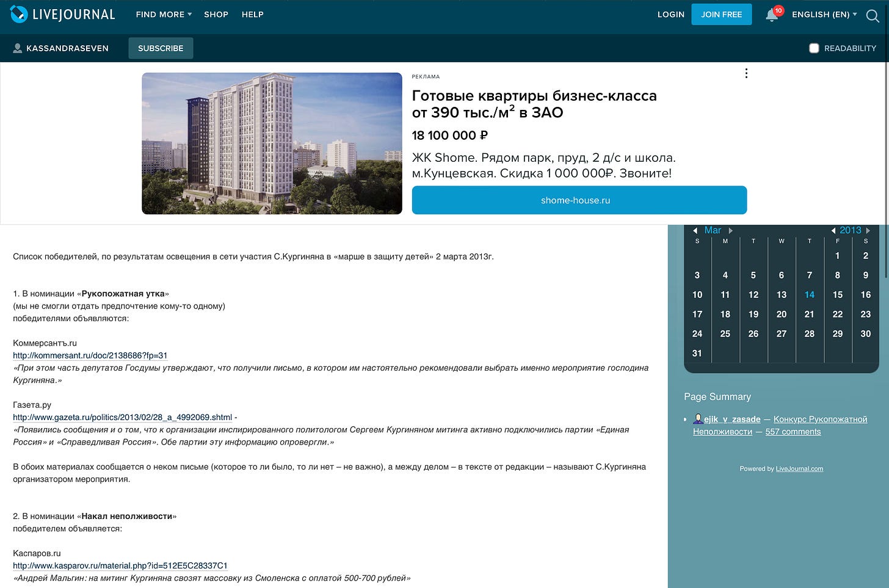Click the ejik_v_zasade user icon
This screenshot has width=889, height=588.
698,419
